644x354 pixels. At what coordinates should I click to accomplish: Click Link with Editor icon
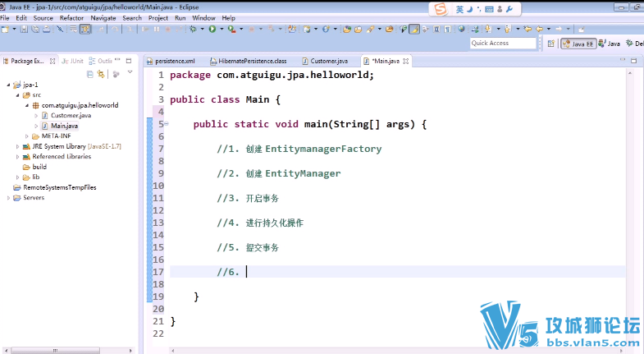pyautogui.click(x=101, y=74)
